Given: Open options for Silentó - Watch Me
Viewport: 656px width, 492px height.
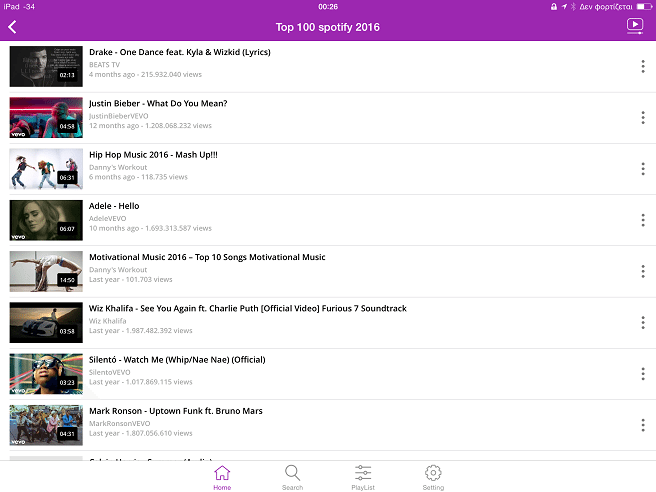Looking at the screenshot, I should coord(643,374).
